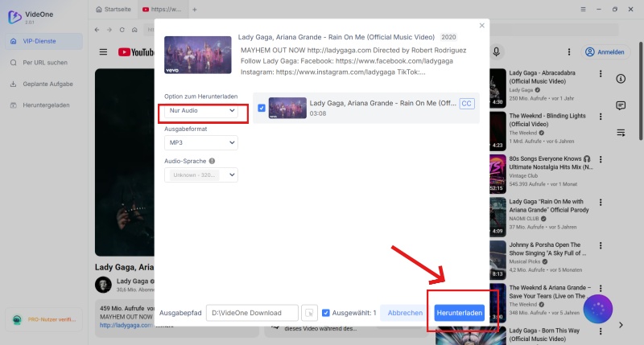Open Heruntergeladen in the sidebar

[x=44, y=105]
